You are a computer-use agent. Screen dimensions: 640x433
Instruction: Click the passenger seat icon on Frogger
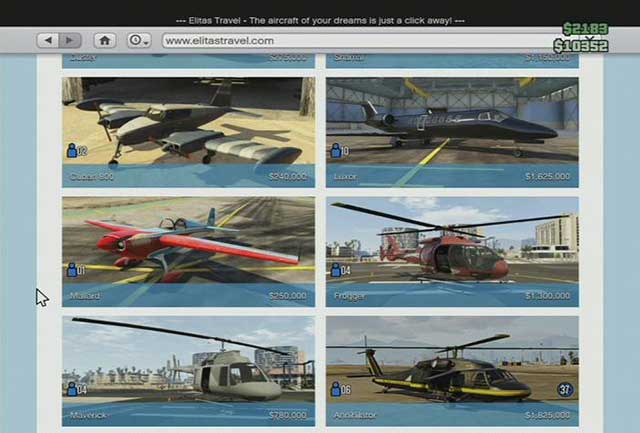341,270
